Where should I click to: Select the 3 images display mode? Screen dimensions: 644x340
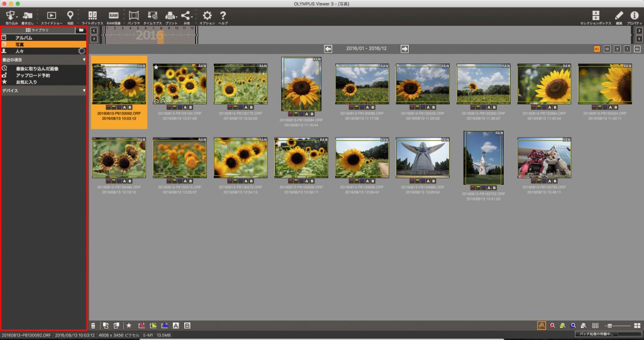(x=617, y=49)
